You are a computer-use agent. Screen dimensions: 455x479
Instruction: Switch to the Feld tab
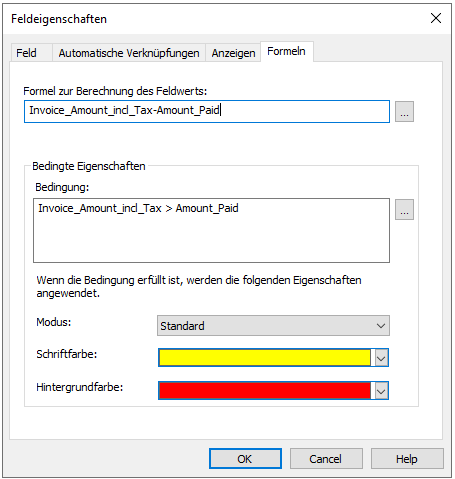[26, 53]
